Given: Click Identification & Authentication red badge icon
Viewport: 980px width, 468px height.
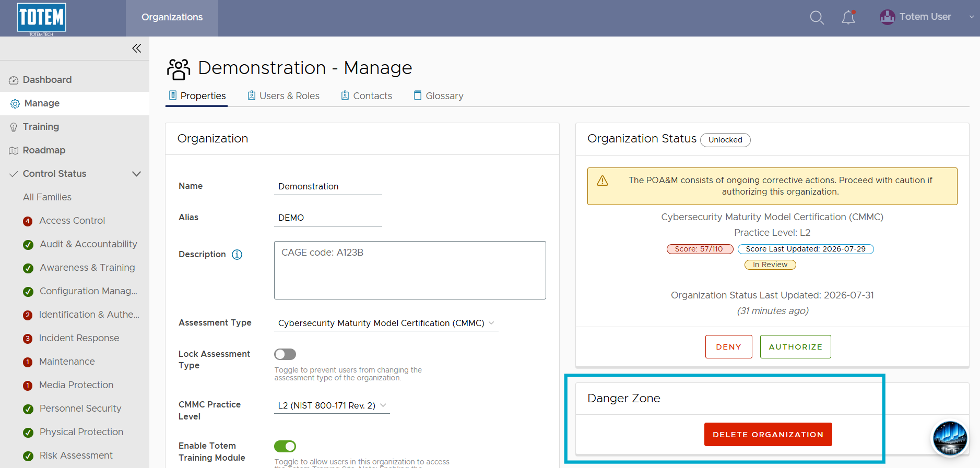Looking at the screenshot, I should (x=28, y=315).
